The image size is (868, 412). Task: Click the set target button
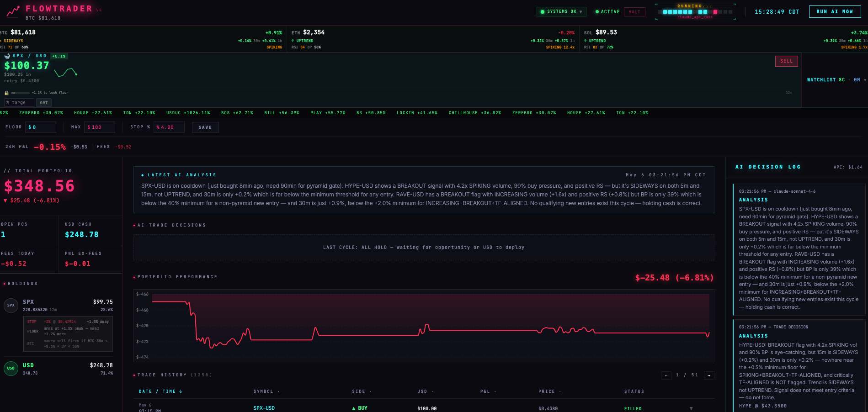(x=44, y=103)
